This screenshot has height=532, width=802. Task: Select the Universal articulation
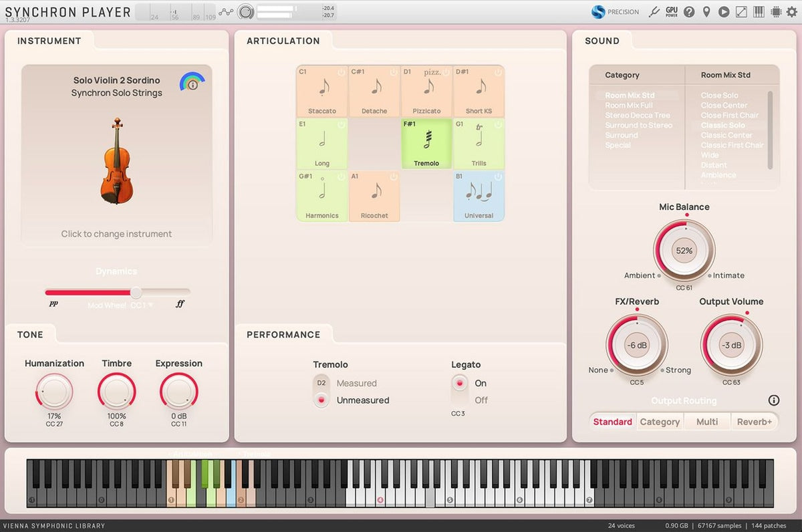point(479,196)
